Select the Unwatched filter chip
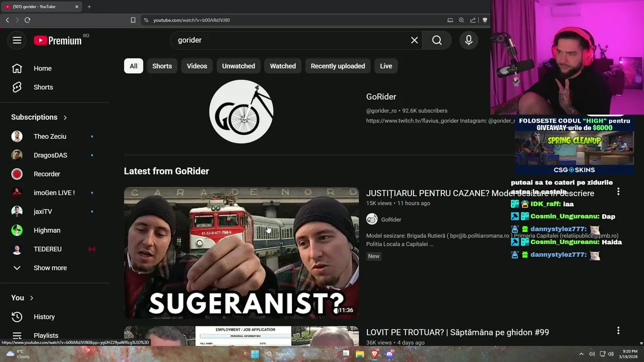 [x=238, y=66]
